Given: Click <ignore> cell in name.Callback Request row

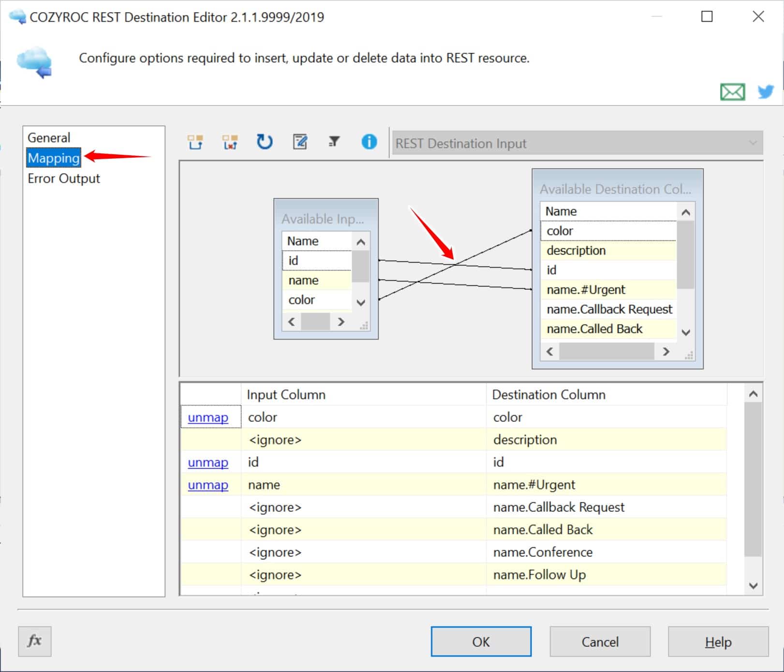Looking at the screenshot, I should [x=364, y=507].
